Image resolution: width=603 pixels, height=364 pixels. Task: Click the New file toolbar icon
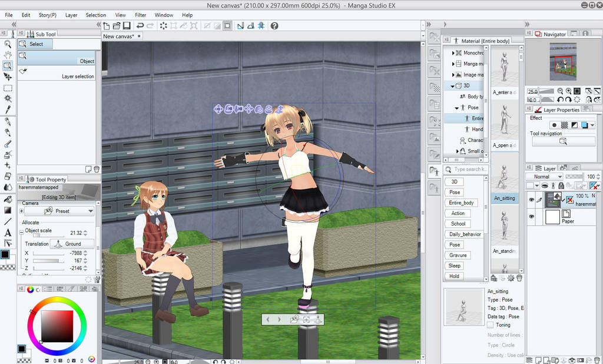(107, 26)
